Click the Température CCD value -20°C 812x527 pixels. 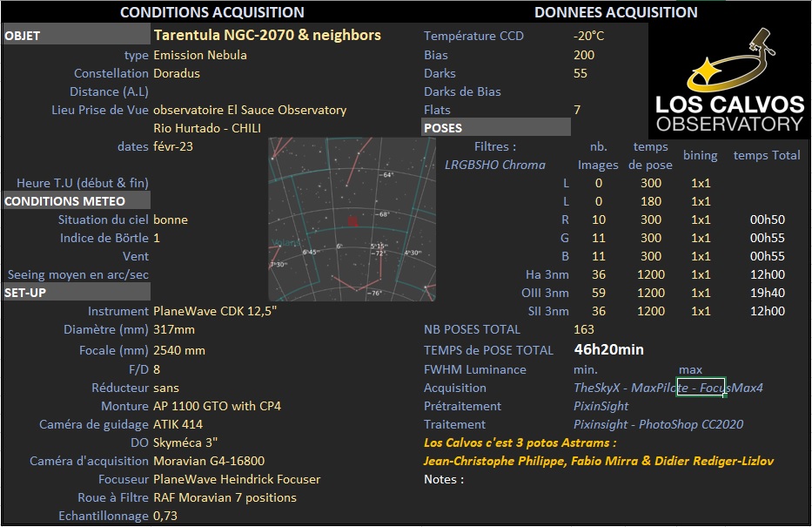pyautogui.click(x=589, y=36)
